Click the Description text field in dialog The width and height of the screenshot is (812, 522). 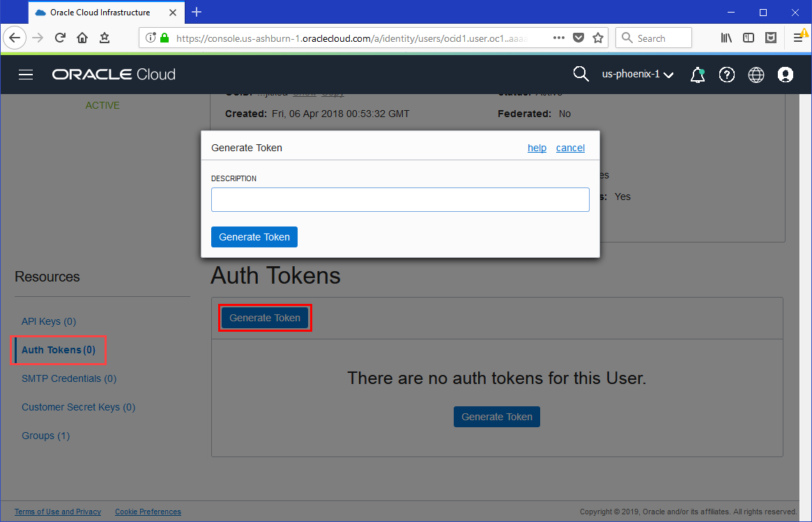(400, 199)
